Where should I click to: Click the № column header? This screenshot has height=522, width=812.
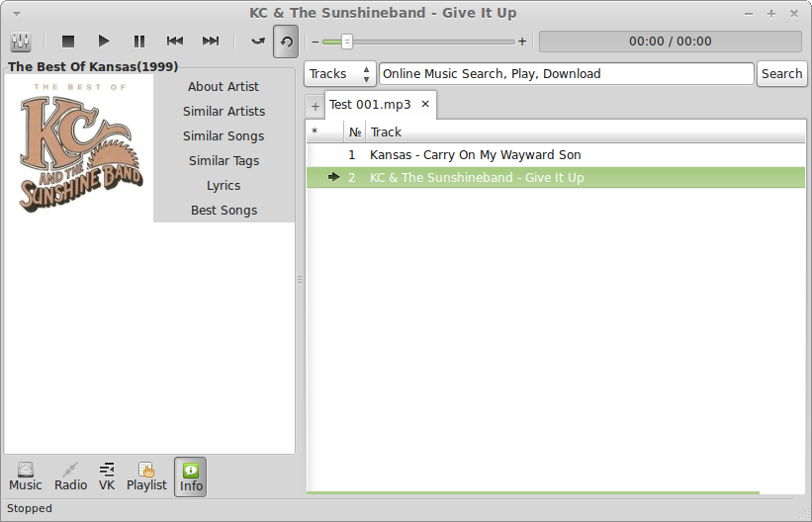tap(355, 132)
